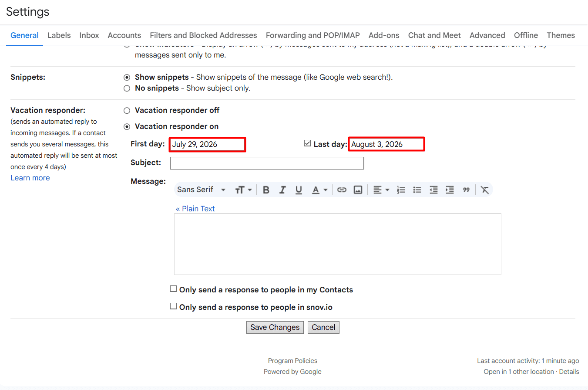
Task: Open Filters and Blocked Addresses tab
Action: tap(203, 35)
